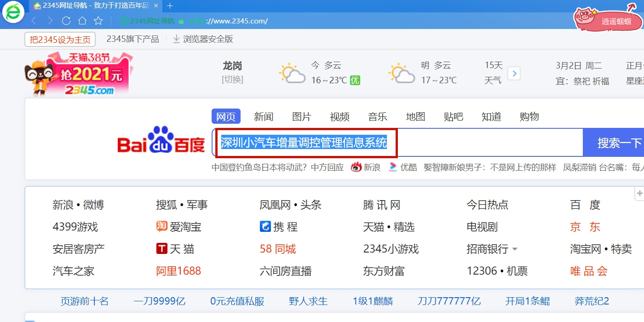The image size is (644, 322).
Task: Close the 2345网址导航 tab
Action: coord(156,6)
